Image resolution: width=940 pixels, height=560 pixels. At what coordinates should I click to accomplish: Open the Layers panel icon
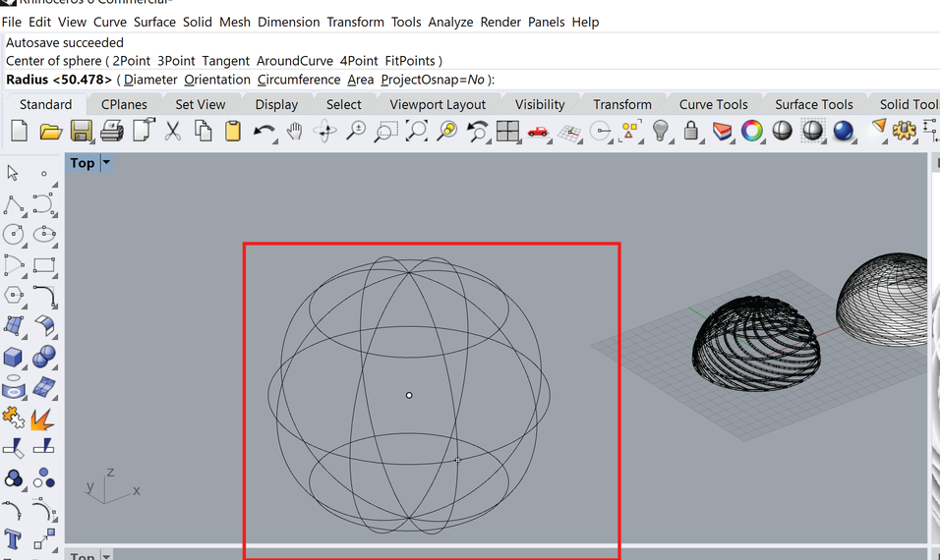point(722,132)
